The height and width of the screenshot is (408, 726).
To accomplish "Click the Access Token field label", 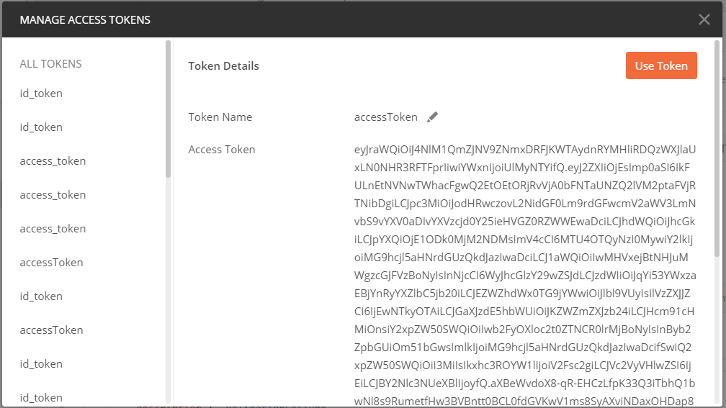I will coord(222,149).
